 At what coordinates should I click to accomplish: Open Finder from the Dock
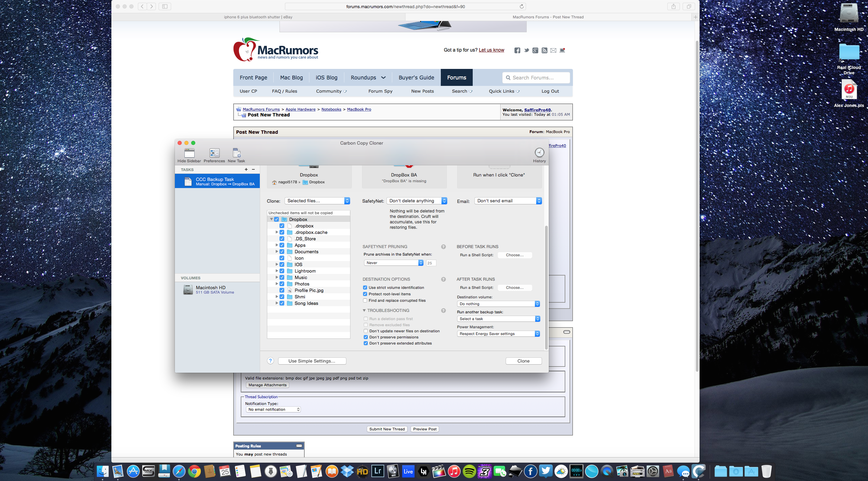(x=103, y=471)
